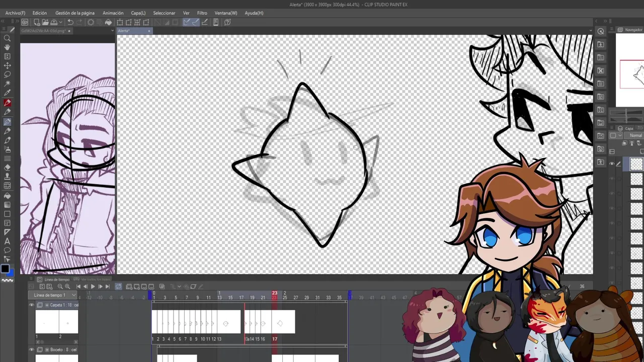Toggle onion skin in timeline toolbar
Screen dimensions: 644x362
[162, 287]
